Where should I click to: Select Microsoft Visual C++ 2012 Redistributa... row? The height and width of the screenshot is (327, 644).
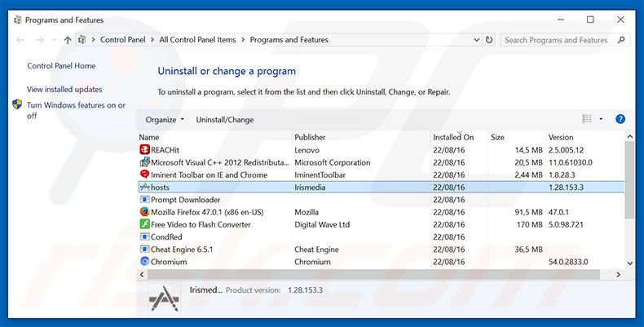click(x=220, y=162)
